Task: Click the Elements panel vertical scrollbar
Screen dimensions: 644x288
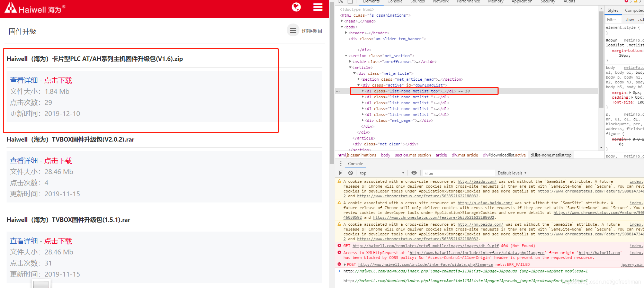Action: click(x=601, y=60)
